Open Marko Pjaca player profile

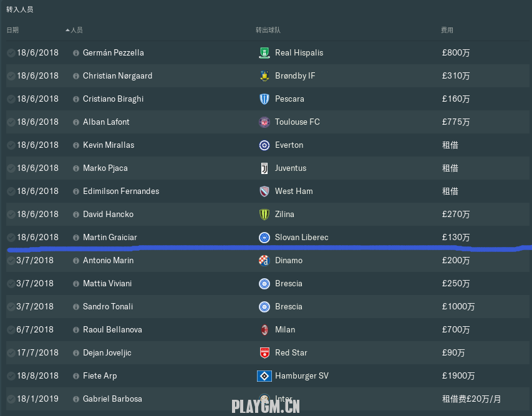pos(105,168)
